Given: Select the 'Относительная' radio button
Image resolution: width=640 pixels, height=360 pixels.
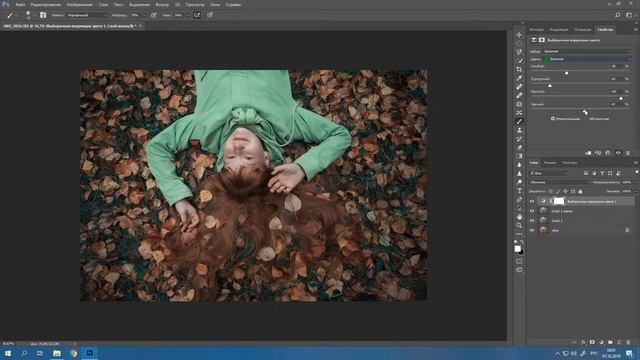Looking at the screenshot, I should point(553,119).
